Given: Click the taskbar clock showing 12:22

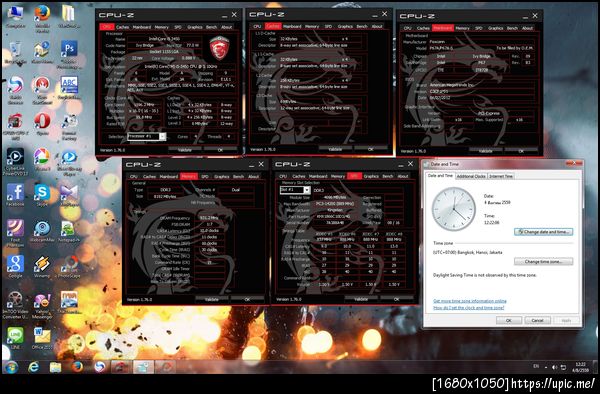Looking at the screenshot, I should 580,367.
